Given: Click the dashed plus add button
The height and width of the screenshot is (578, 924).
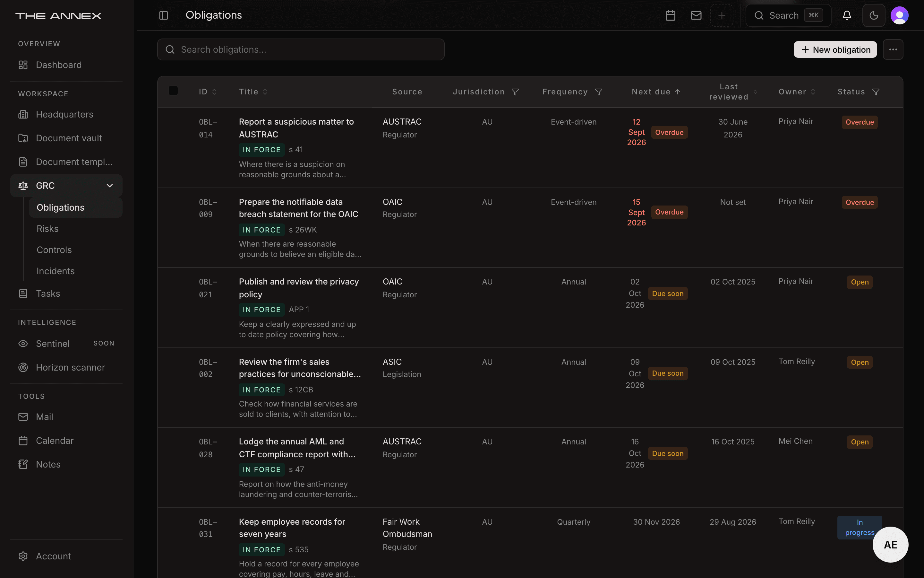Looking at the screenshot, I should (722, 15).
